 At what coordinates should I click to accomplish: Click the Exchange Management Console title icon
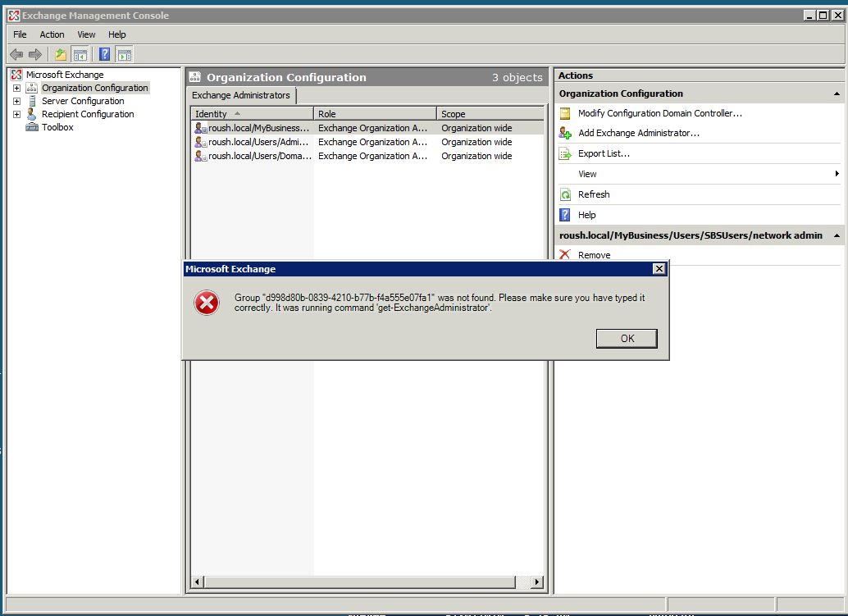coord(13,16)
